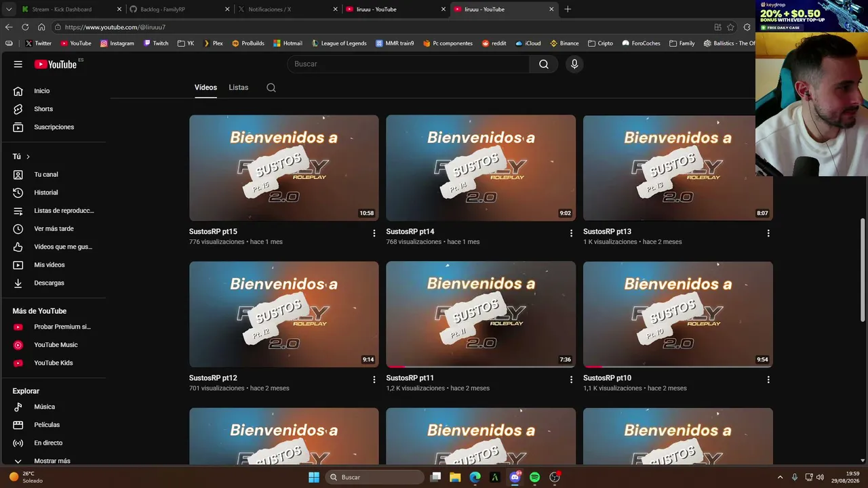Switch to Stream - Kick Dashboard tab
The width and height of the screenshot is (868, 488).
coord(71,9)
